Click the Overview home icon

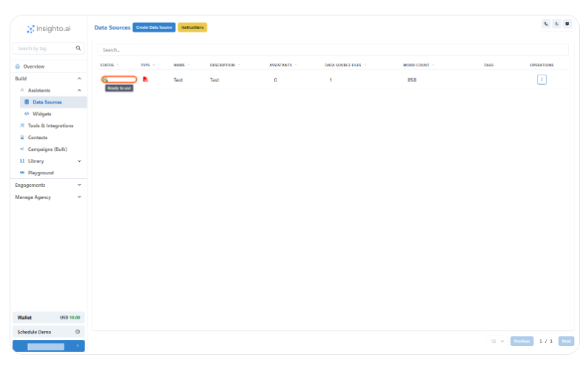click(18, 67)
